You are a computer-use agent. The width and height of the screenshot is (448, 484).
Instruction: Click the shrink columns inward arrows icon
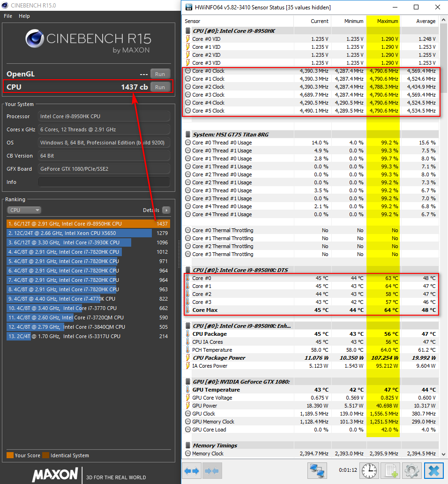(212, 471)
